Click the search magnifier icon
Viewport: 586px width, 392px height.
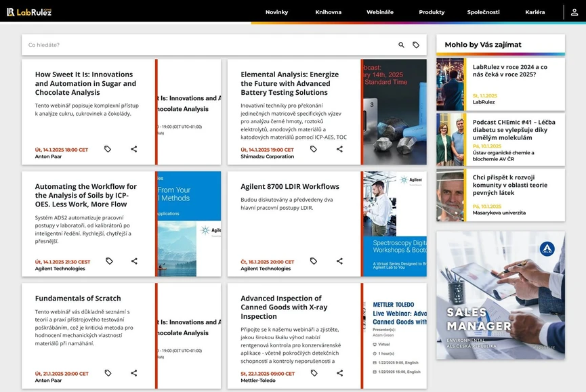[x=401, y=45]
